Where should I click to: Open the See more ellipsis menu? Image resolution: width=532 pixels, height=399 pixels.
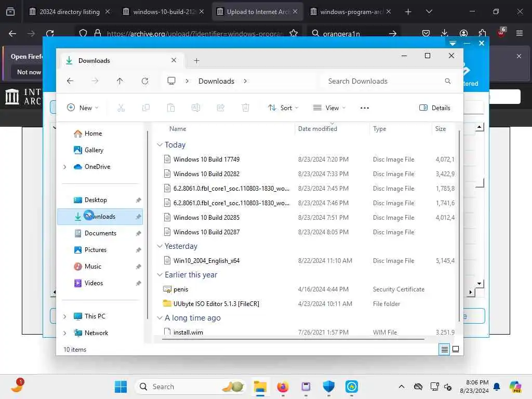(365, 108)
